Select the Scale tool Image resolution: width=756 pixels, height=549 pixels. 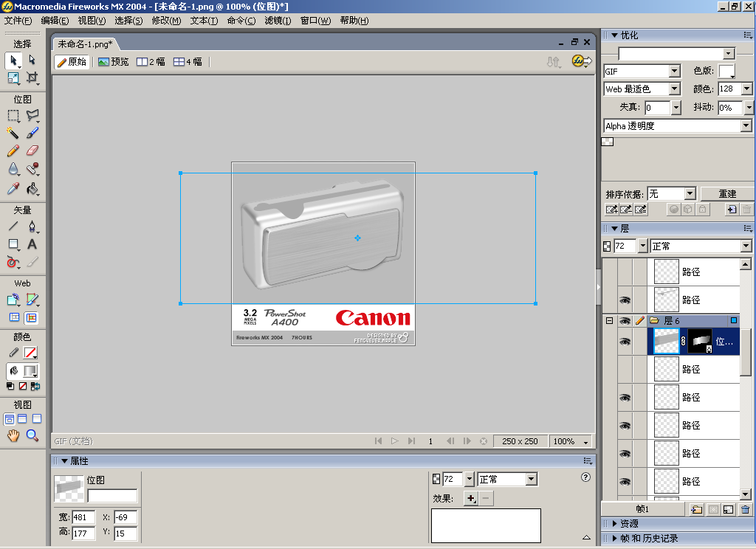click(13, 77)
